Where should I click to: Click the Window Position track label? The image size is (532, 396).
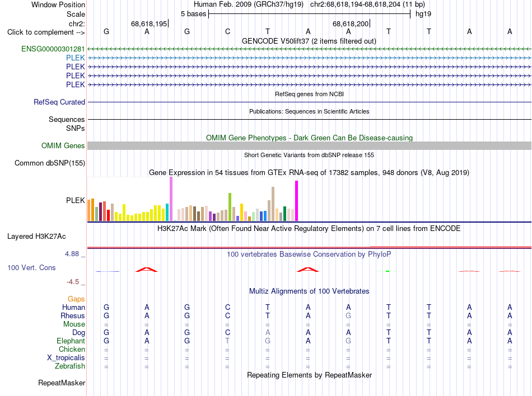[58, 4]
